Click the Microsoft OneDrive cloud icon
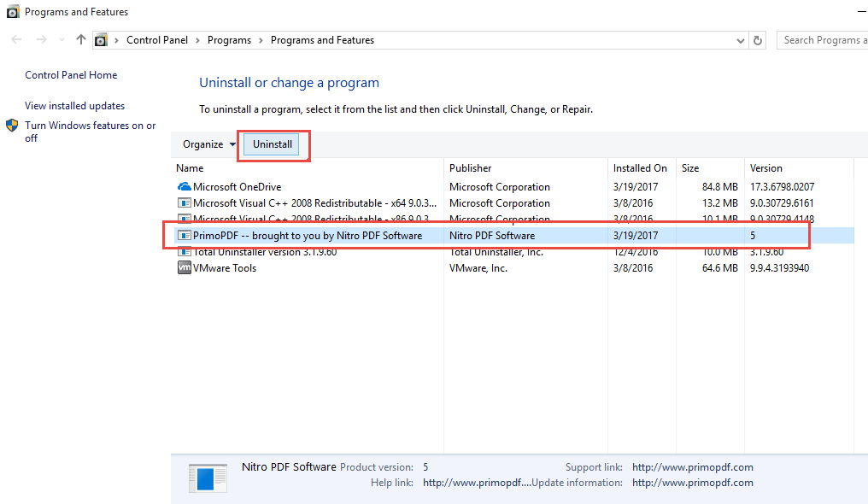 184,187
